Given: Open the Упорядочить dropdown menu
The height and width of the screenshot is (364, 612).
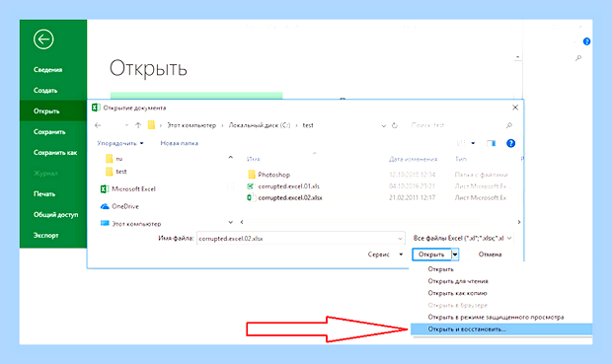Looking at the screenshot, I should (120, 143).
